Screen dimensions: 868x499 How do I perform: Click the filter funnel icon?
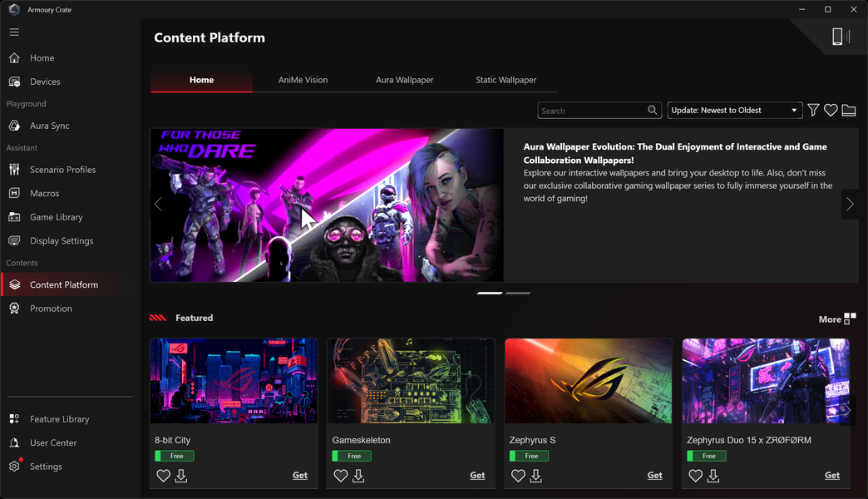click(x=812, y=111)
